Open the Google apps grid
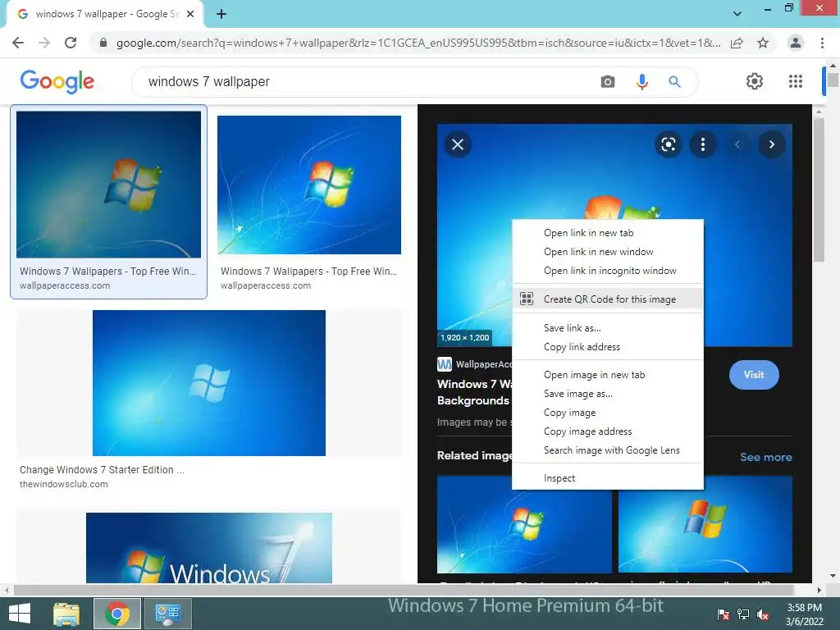 click(x=796, y=81)
